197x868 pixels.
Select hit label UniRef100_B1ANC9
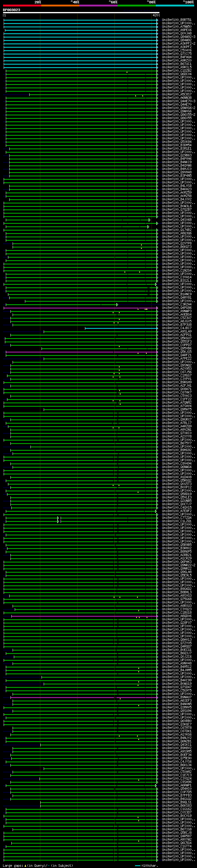(x=176, y=294)
